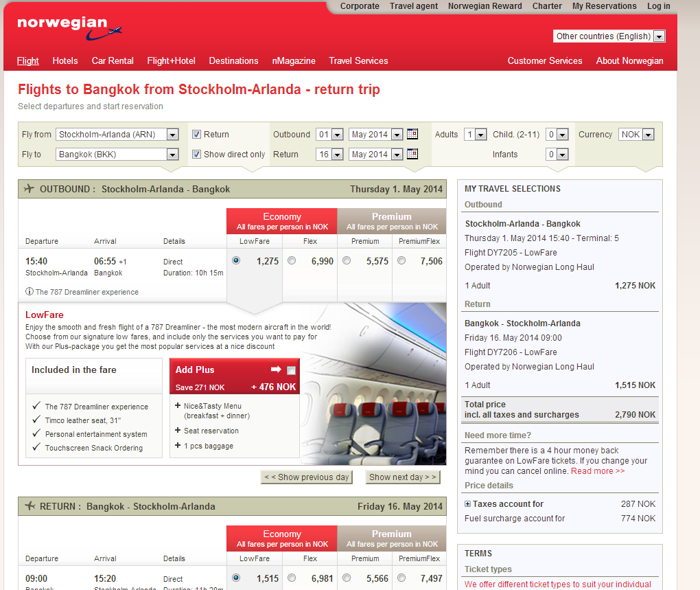Viewport: 700px width, 590px height.
Task: Click Flight DY7205 - LowFare text
Action: pyautogui.click(x=511, y=252)
